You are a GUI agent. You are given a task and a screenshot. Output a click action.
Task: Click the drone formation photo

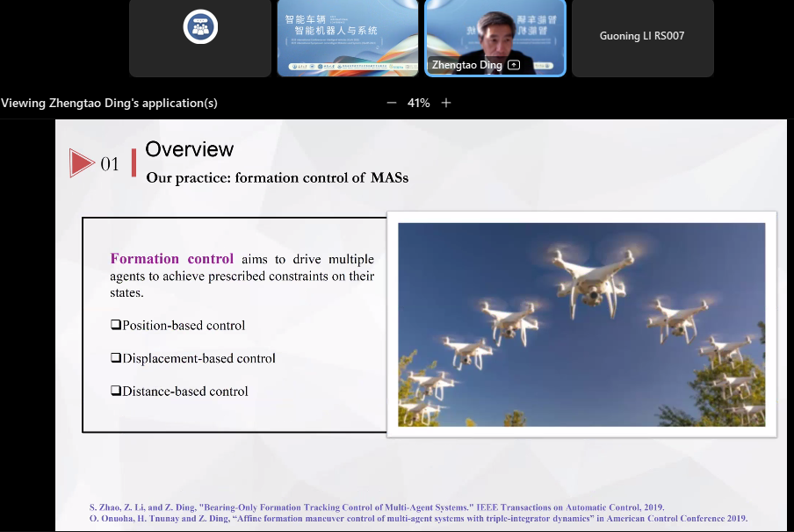(x=581, y=324)
